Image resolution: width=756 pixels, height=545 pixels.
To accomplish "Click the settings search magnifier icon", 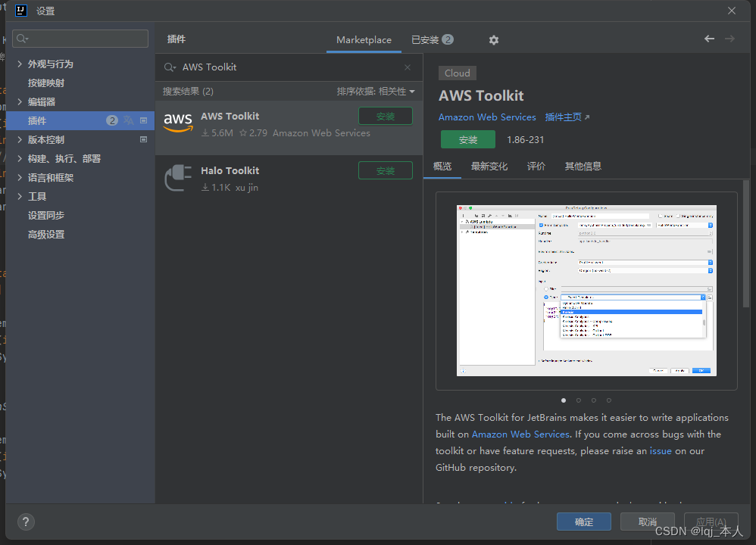I will point(22,39).
